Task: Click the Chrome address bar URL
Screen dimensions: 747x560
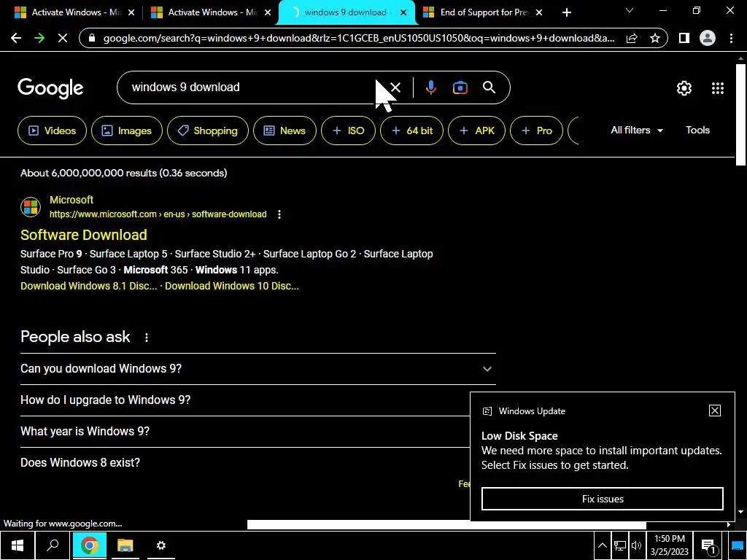Action: point(359,38)
